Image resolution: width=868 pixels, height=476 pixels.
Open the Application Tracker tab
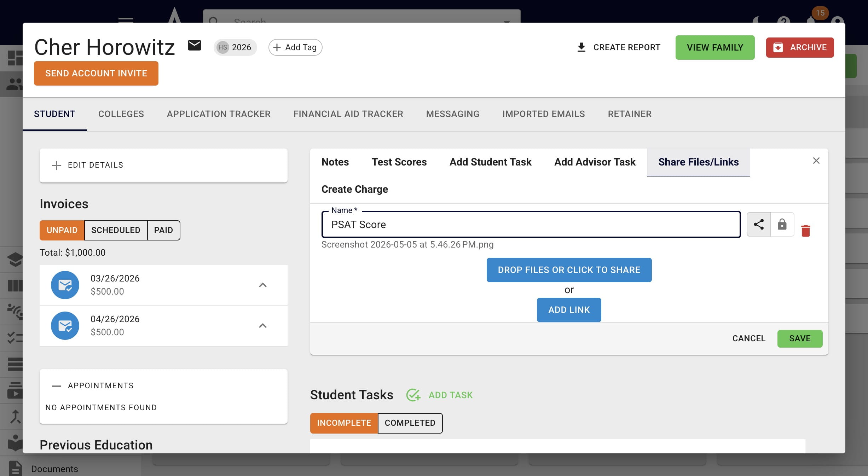[x=219, y=114]
